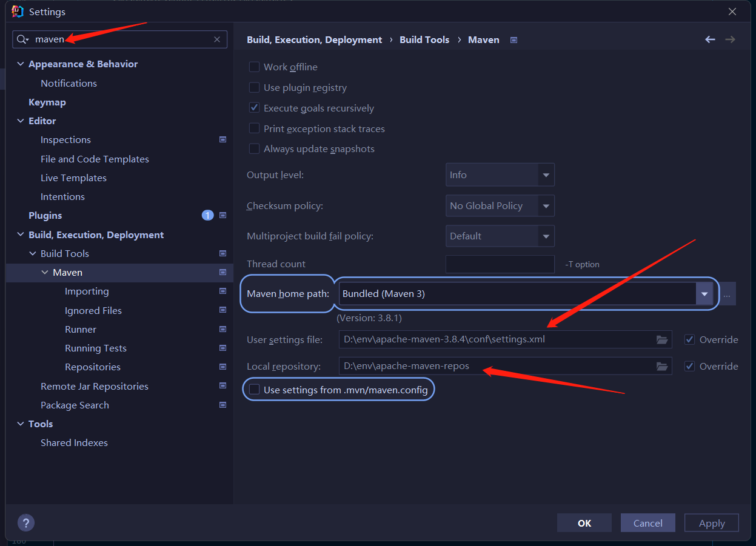Open help with the question mark icon

point(26,523)
